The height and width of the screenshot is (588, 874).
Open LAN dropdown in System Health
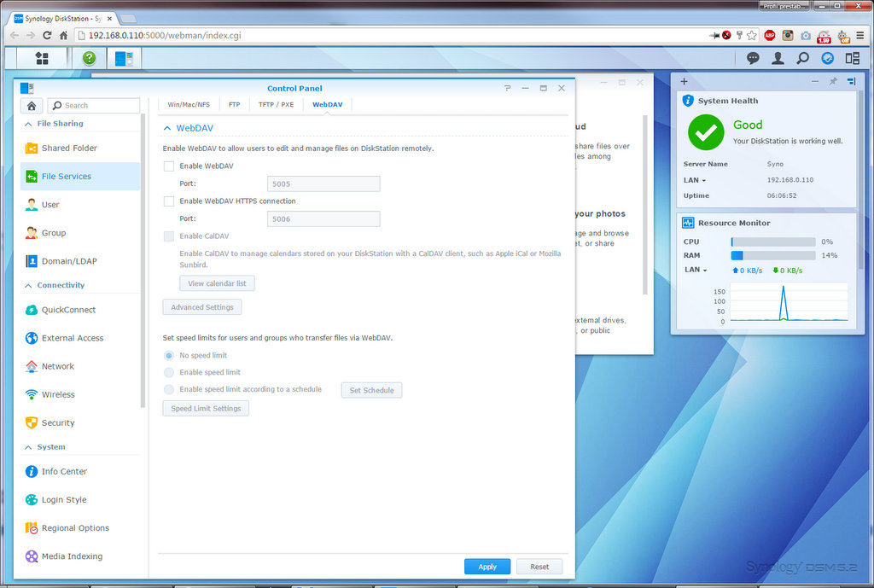695,180
